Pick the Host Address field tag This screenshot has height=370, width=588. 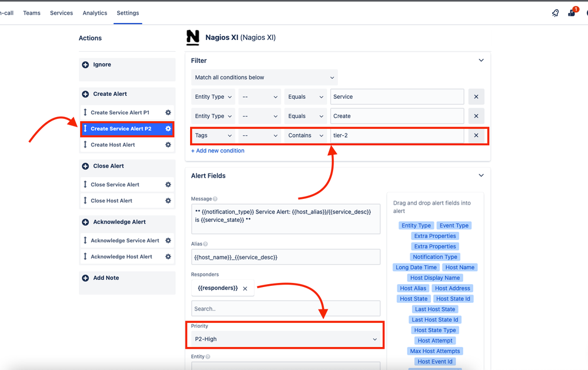[x=452, y=288]
